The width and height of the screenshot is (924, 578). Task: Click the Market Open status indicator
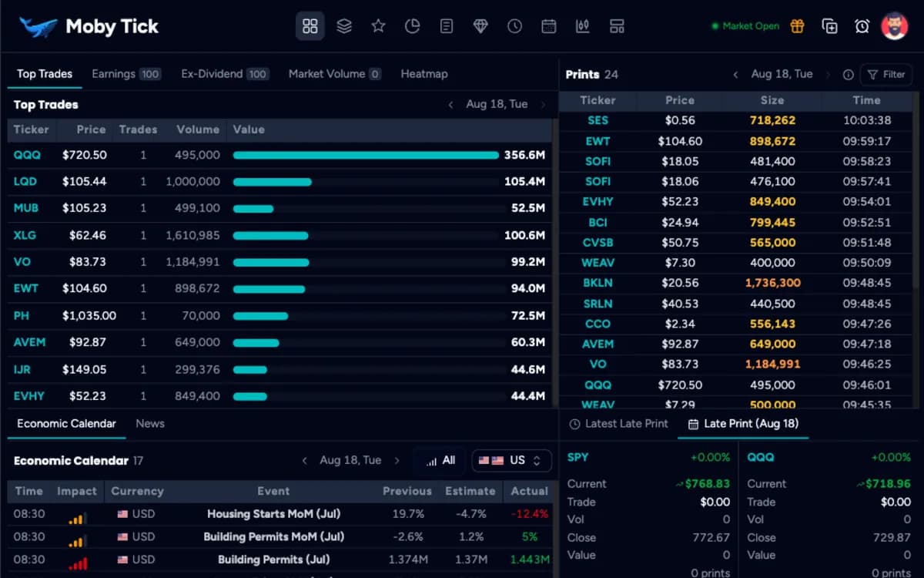(745, 26)
